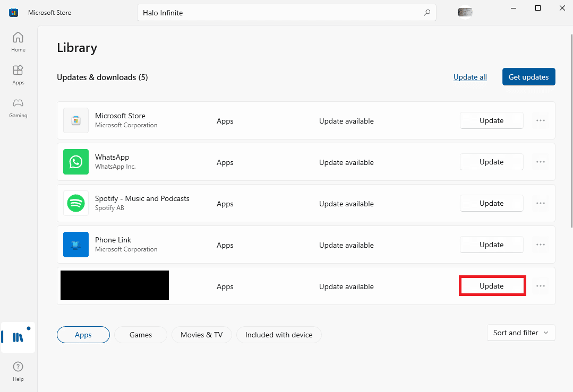573x392 pixels.
Task: Click the WhatsApp app icon
Action: pos(76,162)
